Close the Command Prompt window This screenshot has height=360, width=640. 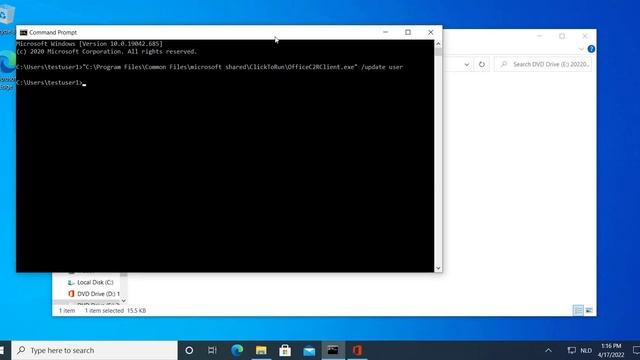431,32
